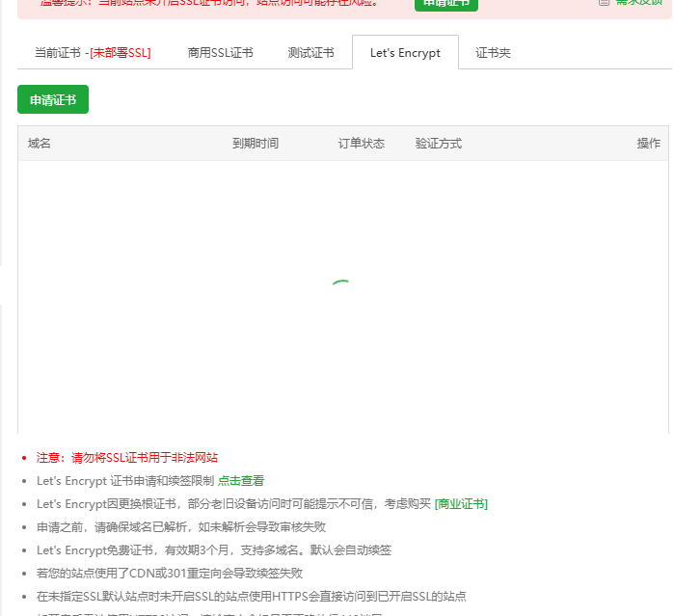Open the [商业证书] purchase link

click(x=461, y=504)
